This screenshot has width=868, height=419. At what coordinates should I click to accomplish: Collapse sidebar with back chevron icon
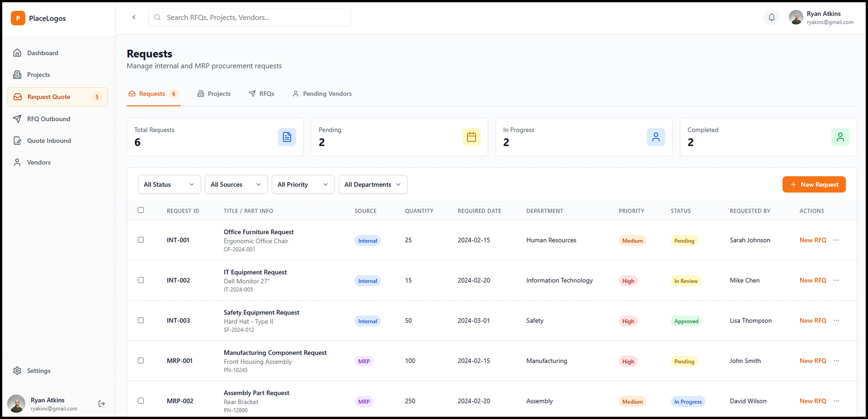[x=134, y=17]
